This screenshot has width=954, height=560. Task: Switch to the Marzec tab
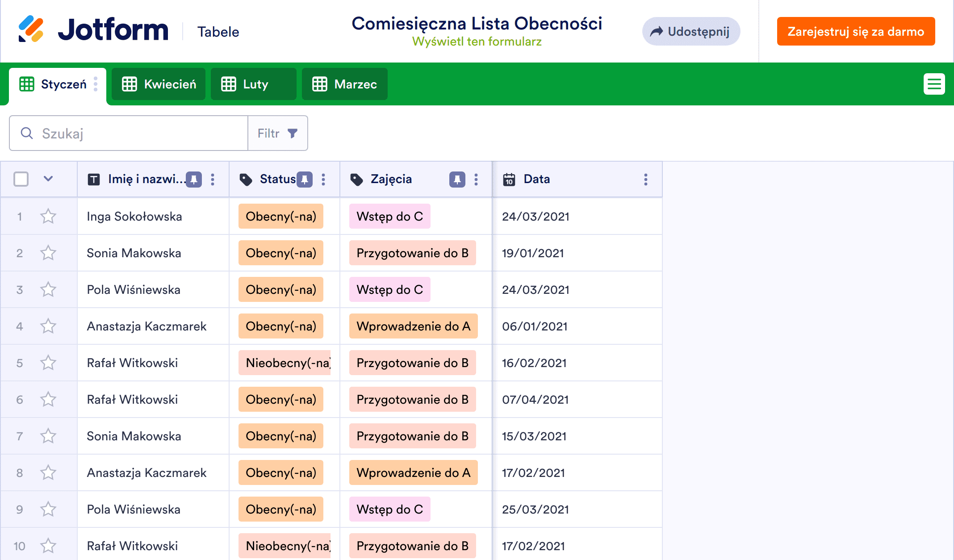coord(345,84)
